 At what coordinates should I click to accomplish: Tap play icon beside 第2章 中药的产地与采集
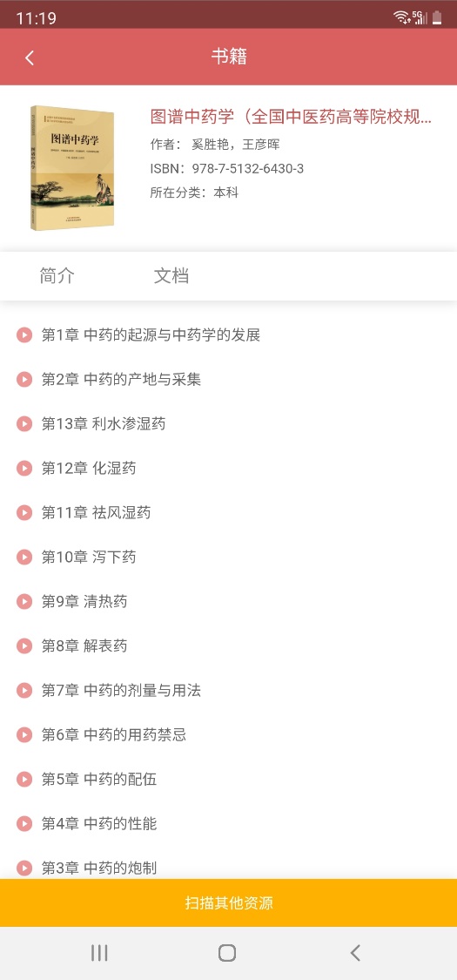coord(24,380)
